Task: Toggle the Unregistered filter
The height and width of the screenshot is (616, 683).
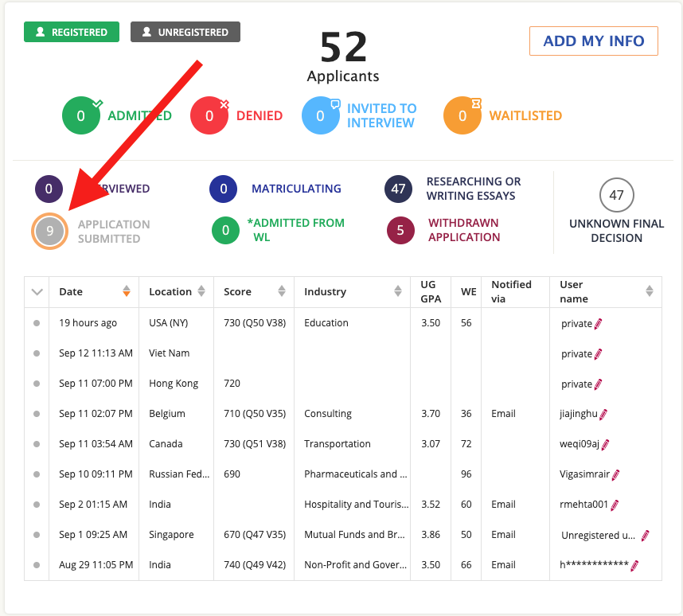Action: pos(185,33)
